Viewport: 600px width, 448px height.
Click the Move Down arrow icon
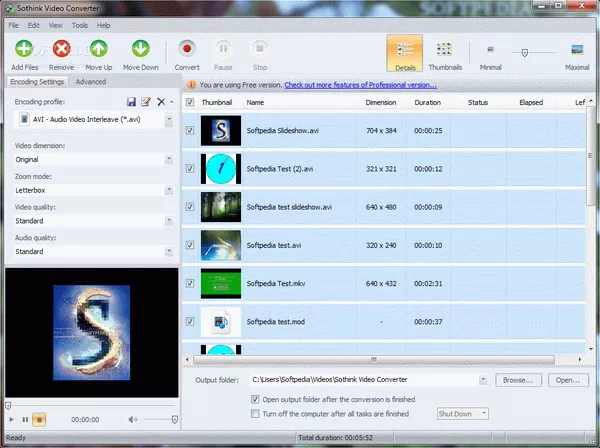tap(140, 49)
